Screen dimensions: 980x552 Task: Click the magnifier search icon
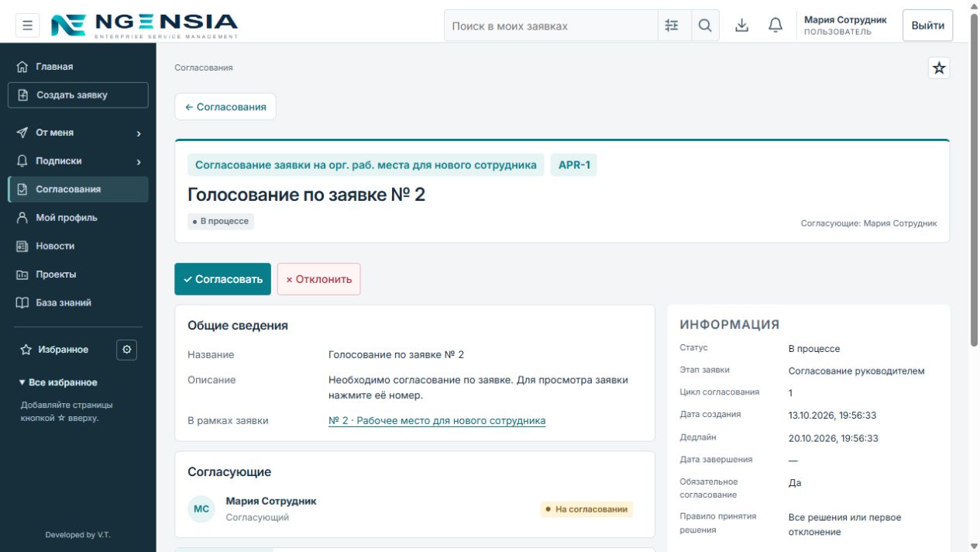point(704,26)
